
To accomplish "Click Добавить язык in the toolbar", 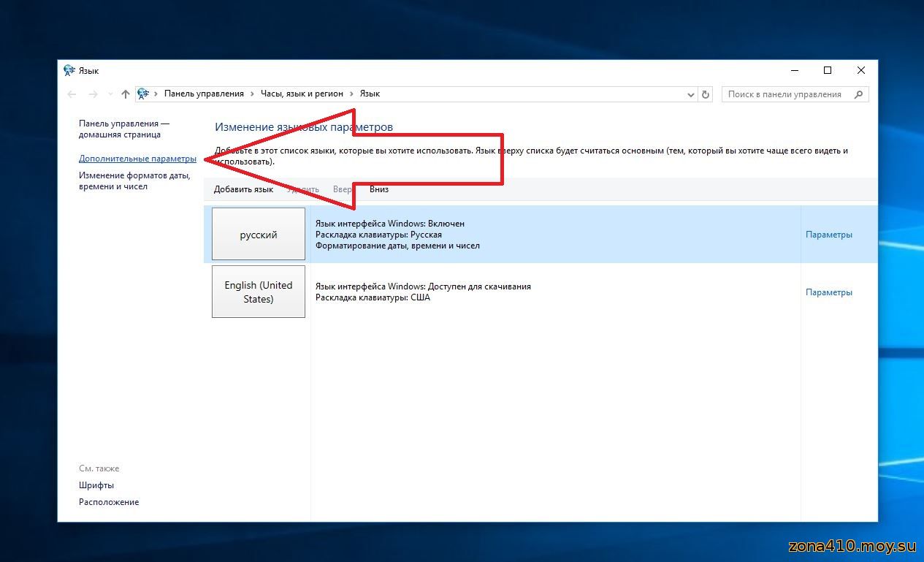I will [x=243, y=189].
